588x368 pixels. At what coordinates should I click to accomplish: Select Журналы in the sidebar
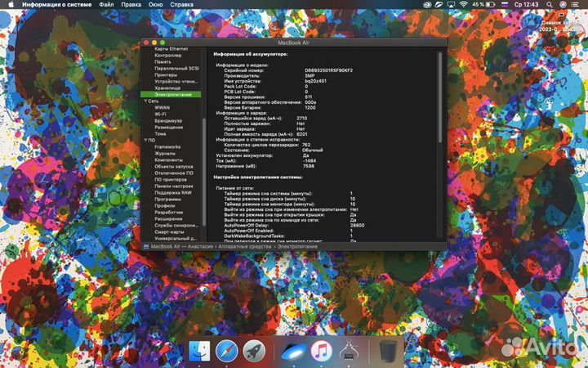(x=165, y=154)
